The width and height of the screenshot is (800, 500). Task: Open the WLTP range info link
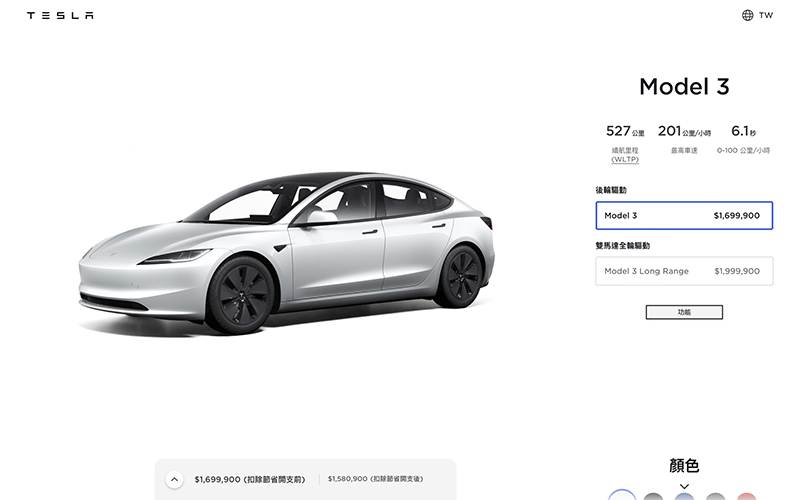625,159
